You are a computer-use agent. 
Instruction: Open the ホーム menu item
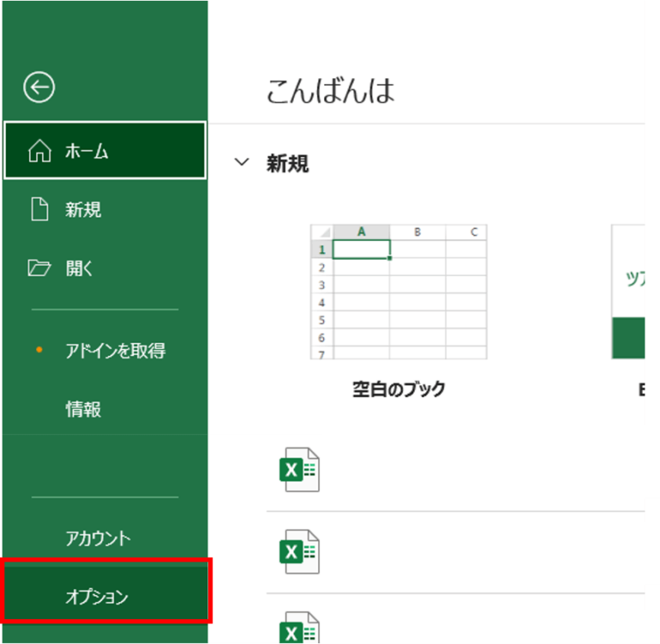(x=105, y=150)
